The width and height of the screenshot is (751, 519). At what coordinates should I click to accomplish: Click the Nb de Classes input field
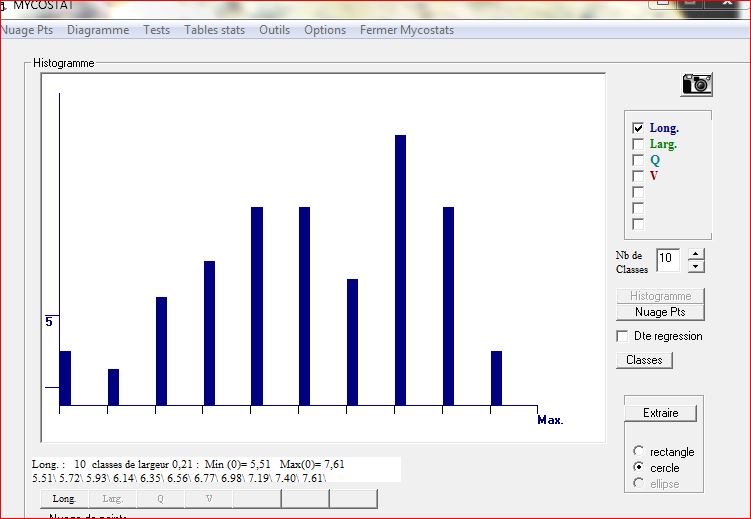[x=668, y=260]
